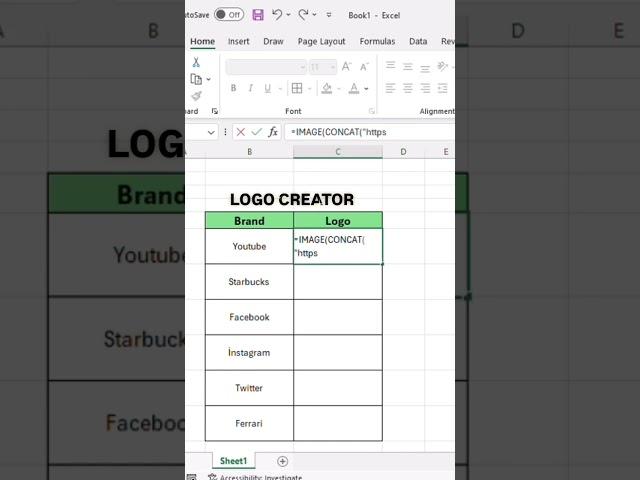Cancel the formula with X button
Image resolution: width=640 pixels, height=480 pixels.
[240, 132]
